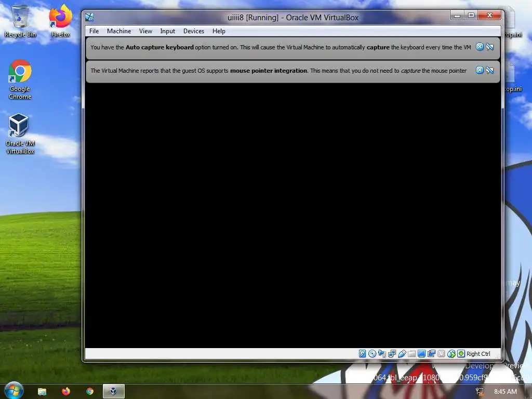Open the Machine menu
This screenshot has height=399, width=532.
click(x=119, y=31)
